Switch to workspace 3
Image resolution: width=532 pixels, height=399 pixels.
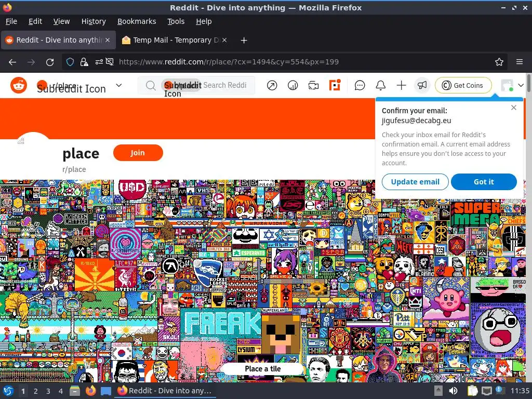click(x=48, y=391)
